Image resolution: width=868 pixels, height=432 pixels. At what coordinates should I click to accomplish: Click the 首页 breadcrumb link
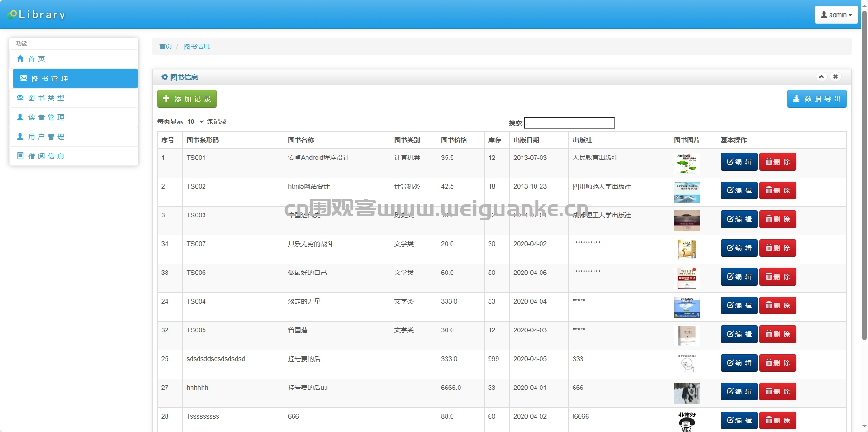[166, 46]
